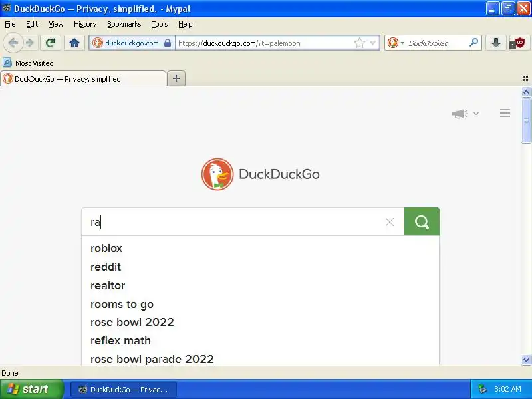532x399 pixels.
Task: Go forward with the forward arrow
Action: coord(30,43)
